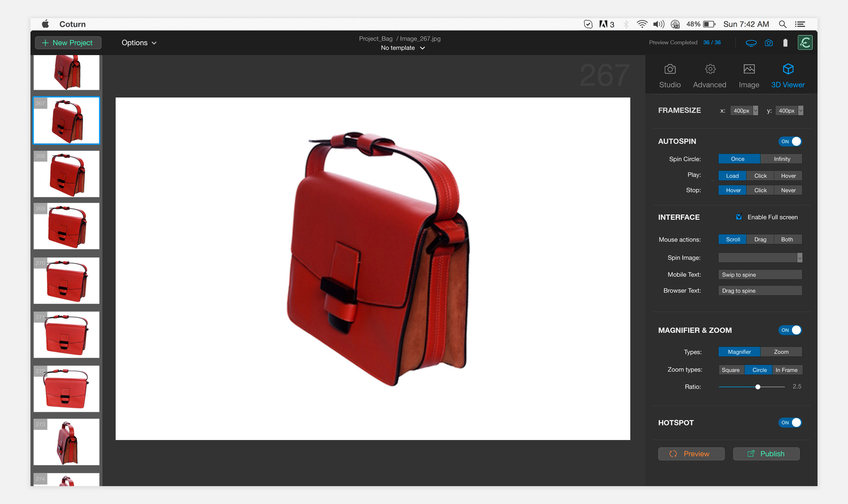Open the Advanced gear panel
848x504 pixels.
point(709,75)
